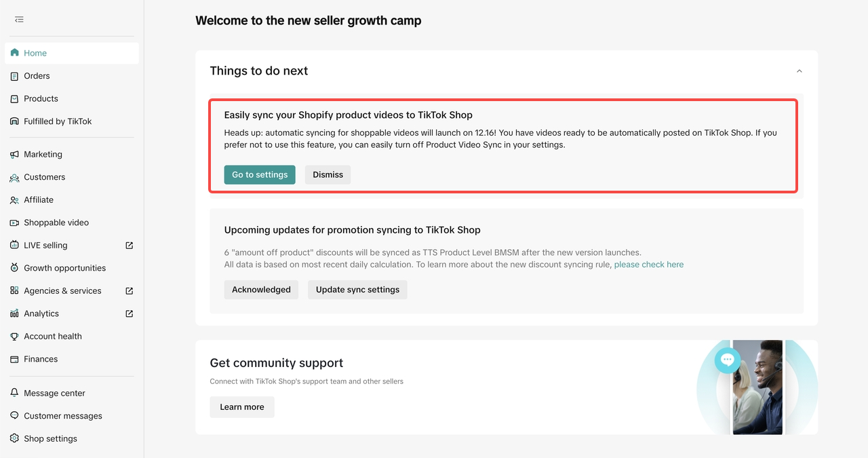868x458 pixels.
Task: Go to Customers menu item
Action: pyautogui.click(x=45, y=177)
